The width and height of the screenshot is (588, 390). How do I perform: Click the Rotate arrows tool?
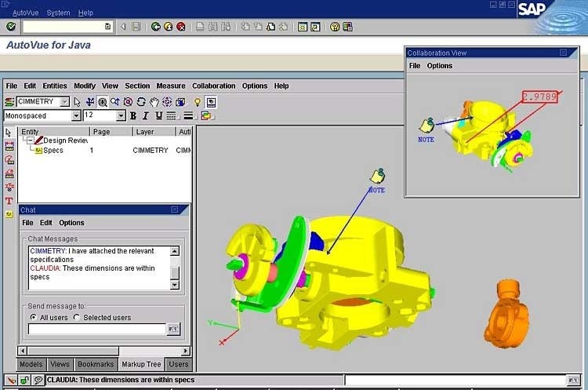point(141,102)
